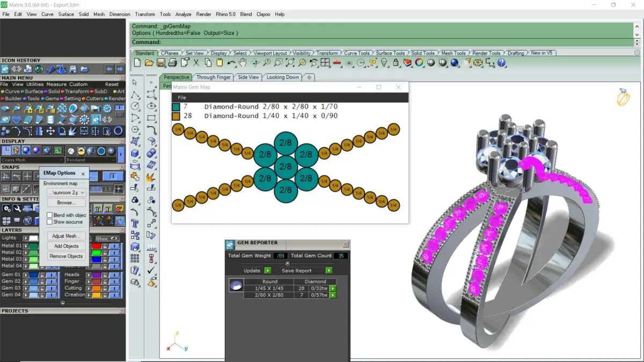Image resolution: width=644 pixels, height=362 pixels.
Task: Click the Heads layer purple color swatch
Action: (97, 275)
